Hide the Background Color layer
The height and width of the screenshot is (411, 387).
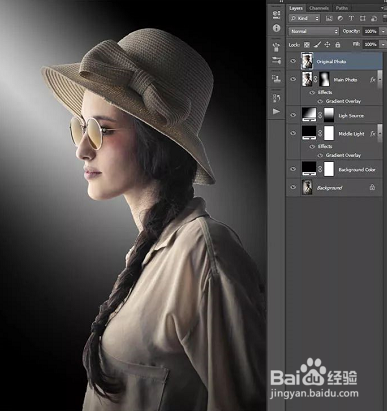(x=293, y=169)
